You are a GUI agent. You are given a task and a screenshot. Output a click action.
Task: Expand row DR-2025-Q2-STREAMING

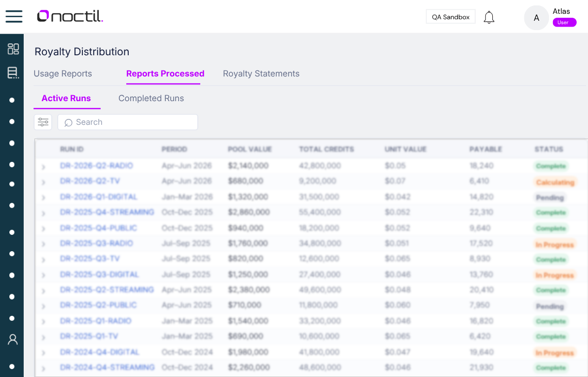pyautogui.click(x=43, y=290)
